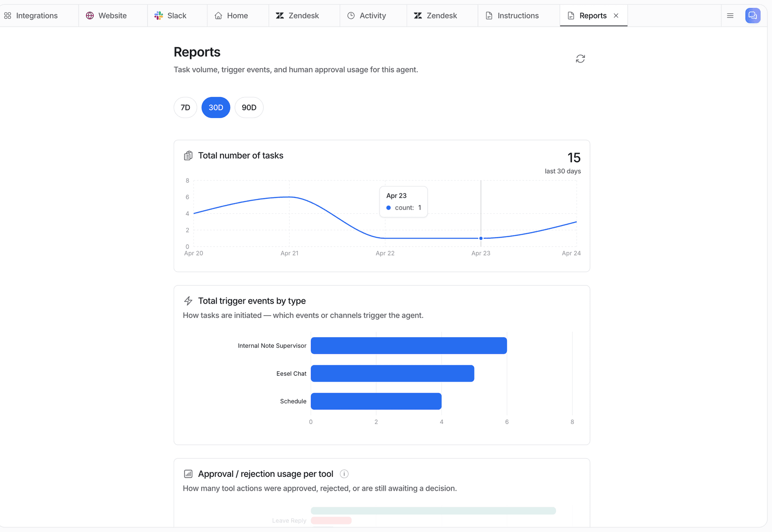Click the Schedule label
Image resolution: width=772 pixels, height=532 pixels.
tap(293, 401)
